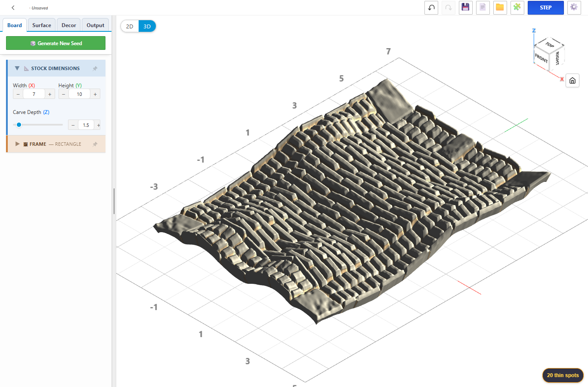Decrease Width (X) with minus button
The image size is (588, 387).
(18, 94)
